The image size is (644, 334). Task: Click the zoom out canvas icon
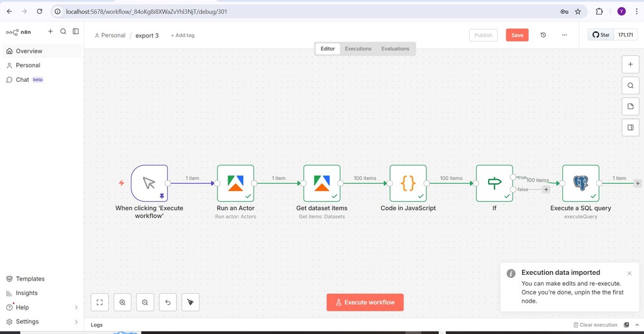coord(145,303)
